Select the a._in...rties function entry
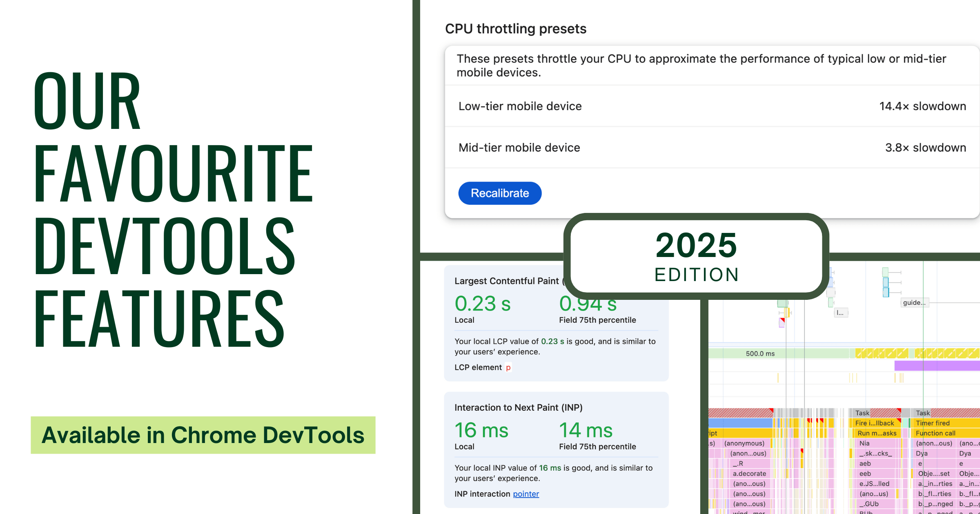This screenshot has height=514, width=980. 935,484
